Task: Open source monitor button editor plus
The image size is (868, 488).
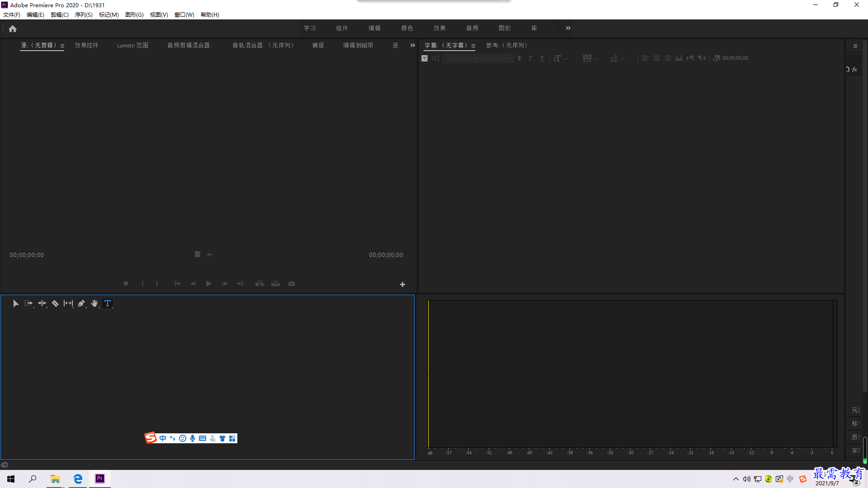Action: (402, 285)
